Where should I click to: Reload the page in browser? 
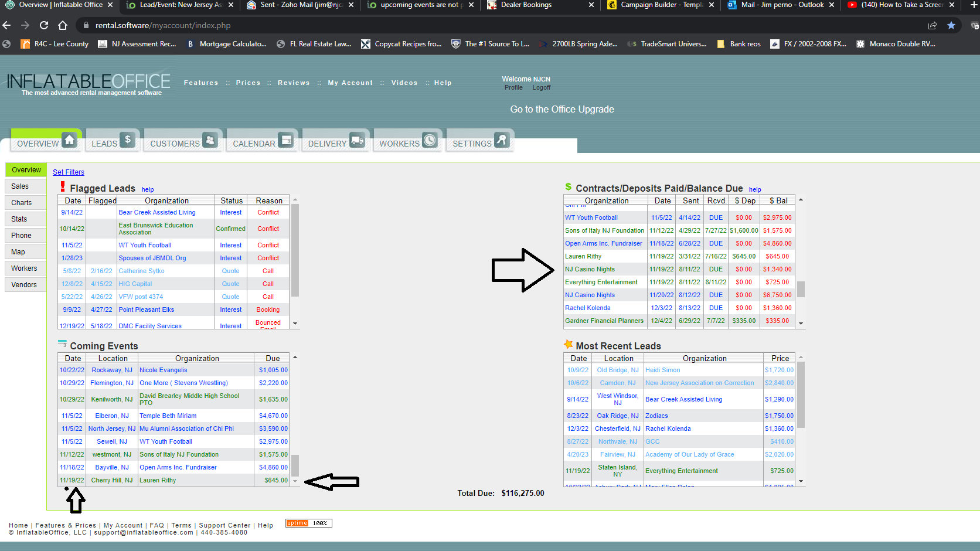pos(44,25)
